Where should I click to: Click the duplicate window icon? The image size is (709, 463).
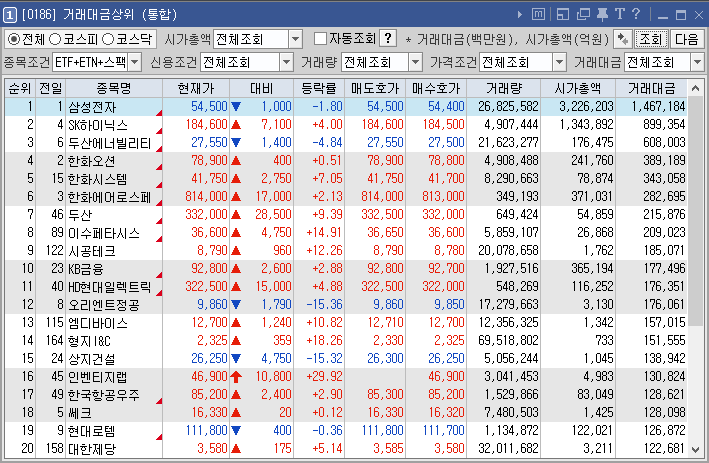point(583,14)
